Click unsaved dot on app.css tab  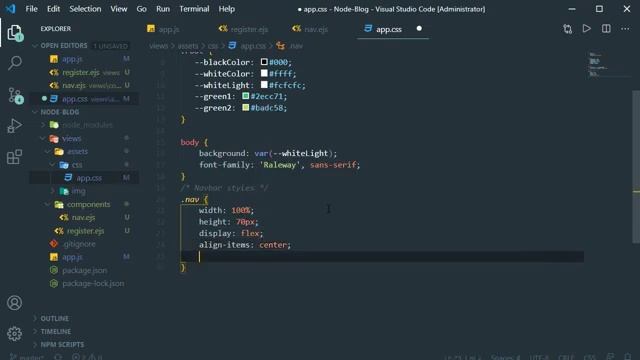tap(419, 29)
